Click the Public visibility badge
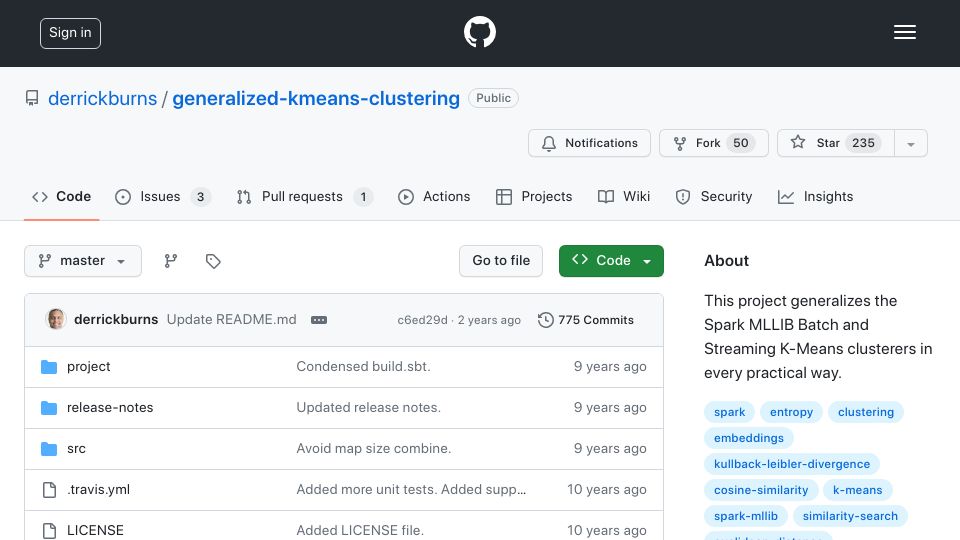Viewport: 960px width, 540px height. click(x=493, y=98)
